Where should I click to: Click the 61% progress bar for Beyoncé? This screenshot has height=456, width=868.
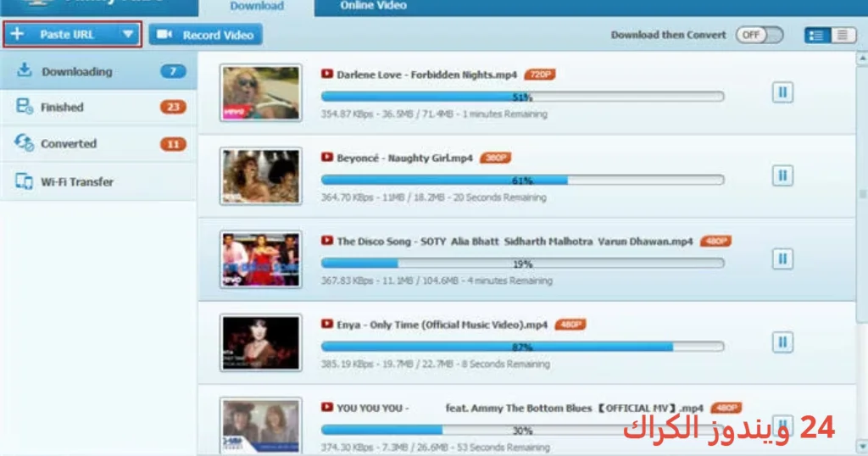[522, 180]
